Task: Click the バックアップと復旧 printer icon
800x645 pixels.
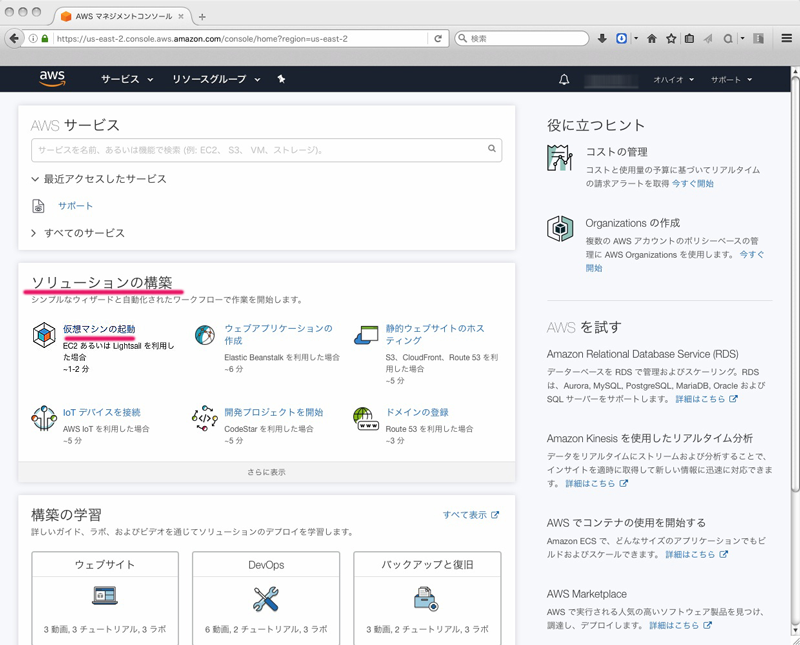Action: pyautogui.click(x=427, y=599)
